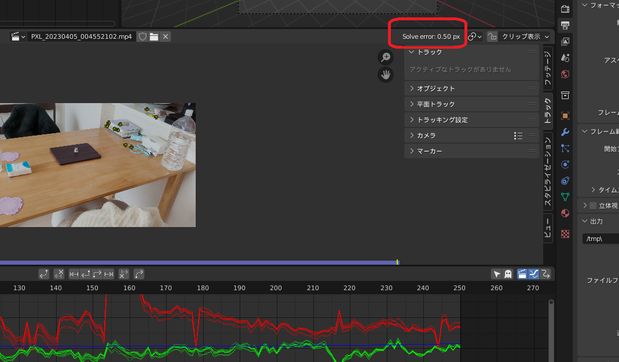Click the /tmp\ output path field

(x=601, y=239)
